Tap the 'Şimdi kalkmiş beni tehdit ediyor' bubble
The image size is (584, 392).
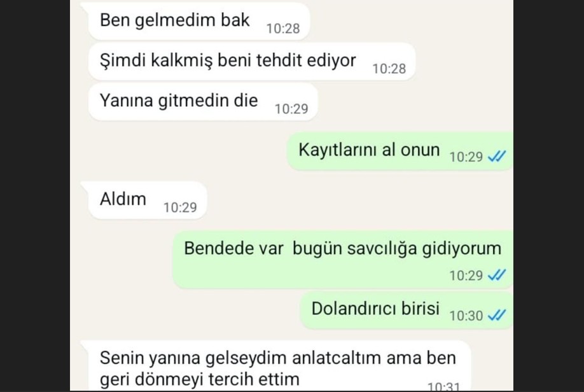click(252, 62)
